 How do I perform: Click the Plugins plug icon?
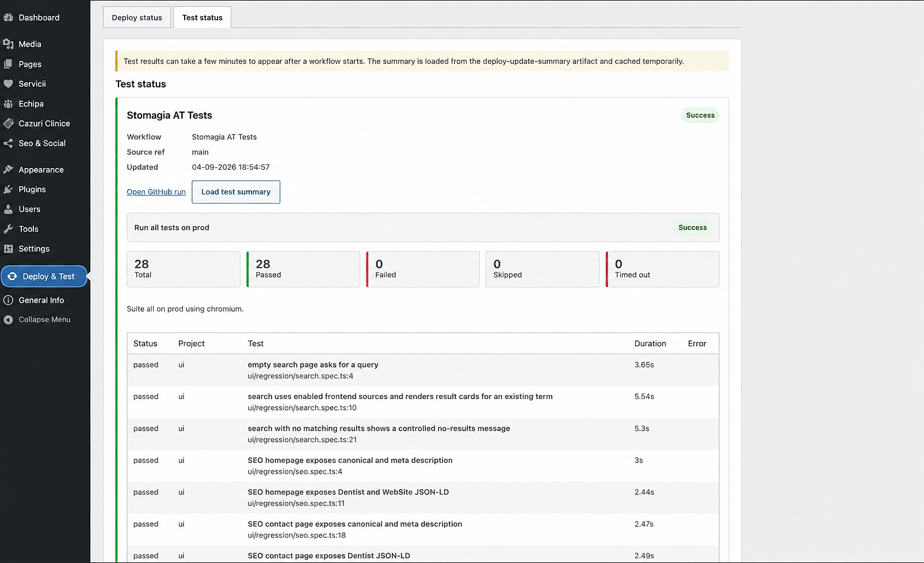pyautogui.click(x=8, y=190)
